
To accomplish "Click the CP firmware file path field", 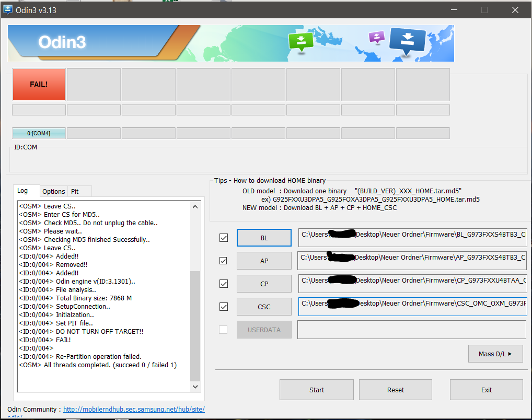I will 412,284.
